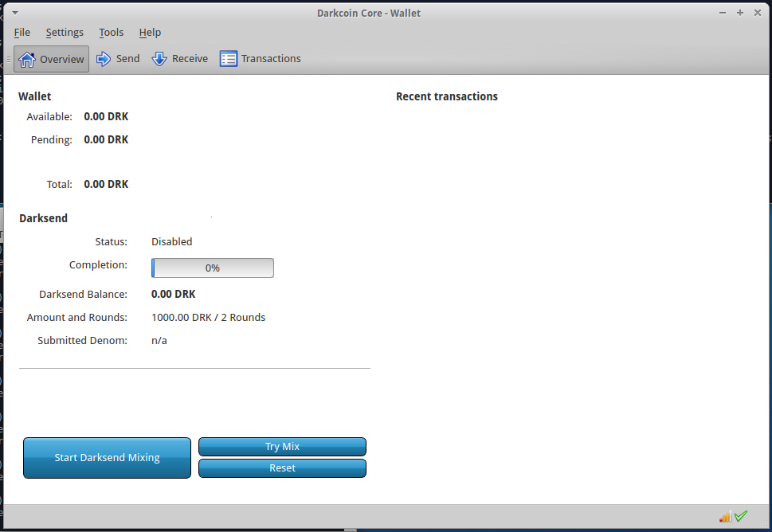Image resolution: width=772 pixels, height=532 pixels.
Task: Click the Available balance 0.00 DRK
Action: pos(106,116)
